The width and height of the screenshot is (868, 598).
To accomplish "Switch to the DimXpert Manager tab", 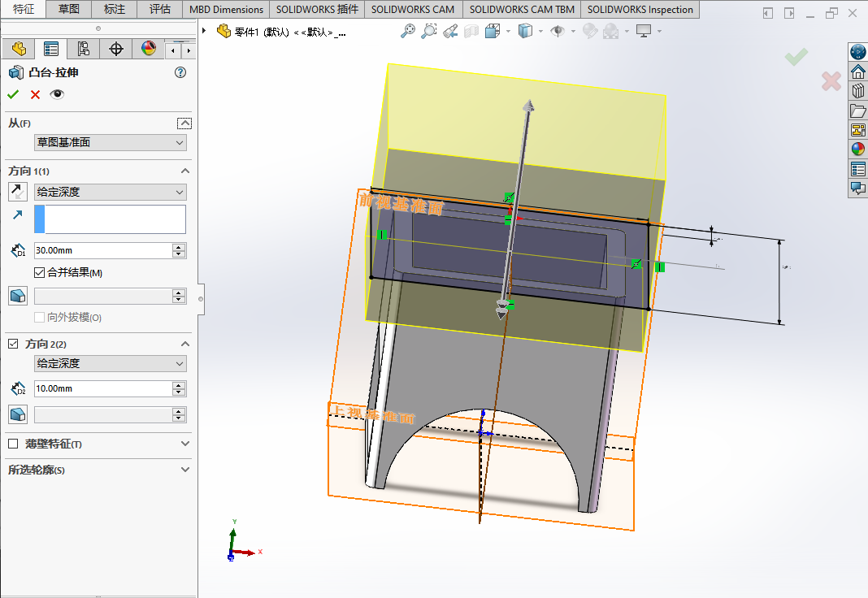I will click(116, 49).
